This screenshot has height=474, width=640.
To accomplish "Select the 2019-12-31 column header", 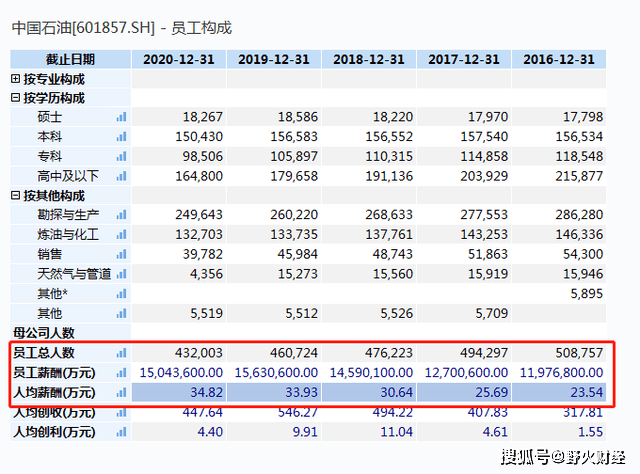I will tap(274, 59).
